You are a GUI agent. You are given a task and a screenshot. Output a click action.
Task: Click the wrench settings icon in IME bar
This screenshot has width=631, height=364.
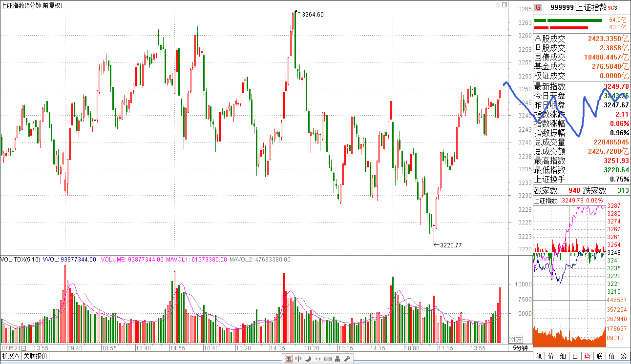(348, 359)
